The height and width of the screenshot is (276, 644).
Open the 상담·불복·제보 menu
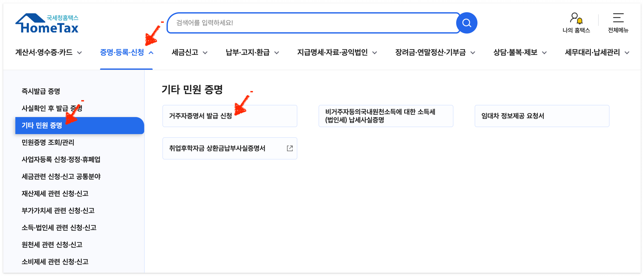(x=515, y=52)
